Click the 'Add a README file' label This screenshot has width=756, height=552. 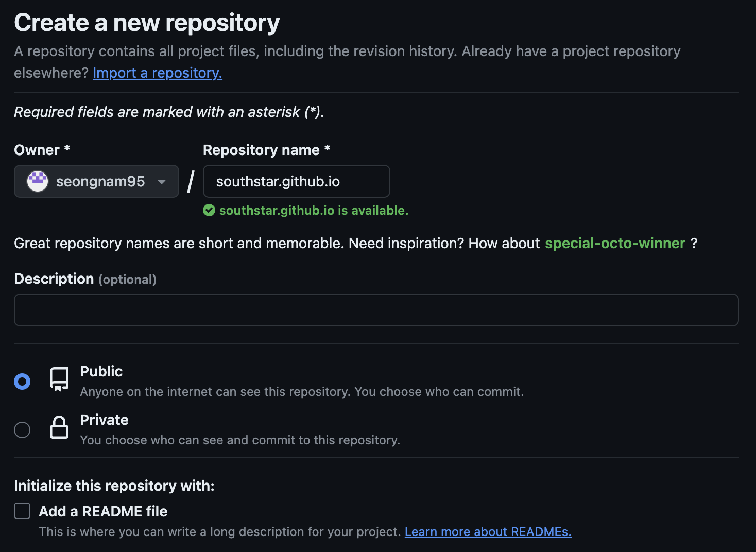[103, 511]
